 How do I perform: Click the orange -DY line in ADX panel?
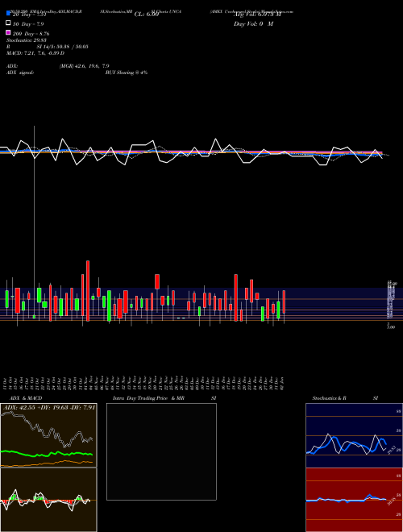(47, 463)
